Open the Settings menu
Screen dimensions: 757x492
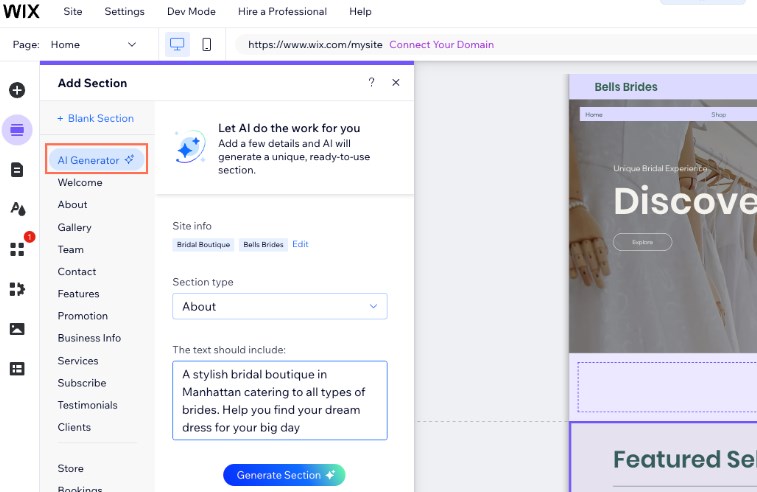coord(125,12)
